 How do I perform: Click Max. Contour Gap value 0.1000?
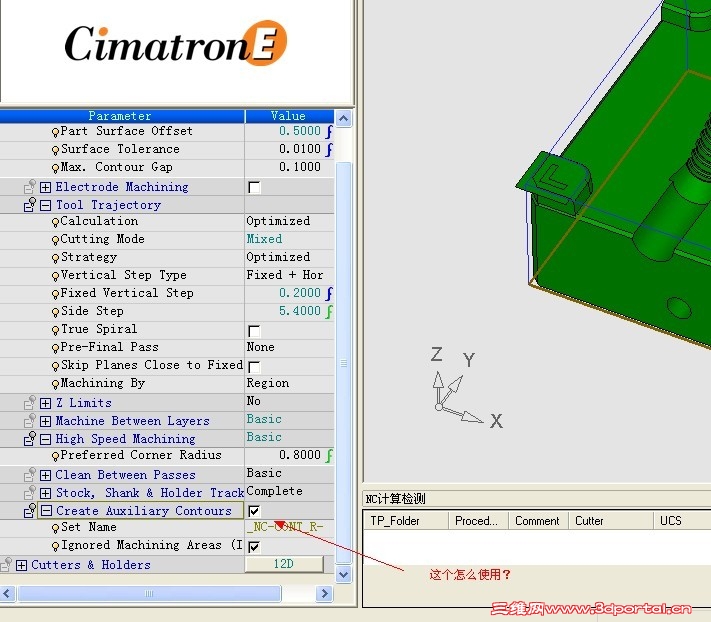point(300,167)
